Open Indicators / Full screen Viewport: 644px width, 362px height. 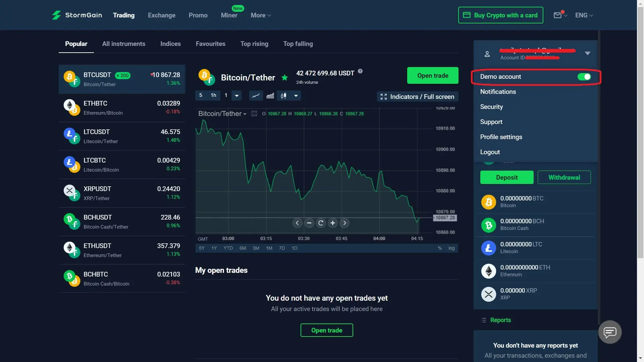(418, 97)
